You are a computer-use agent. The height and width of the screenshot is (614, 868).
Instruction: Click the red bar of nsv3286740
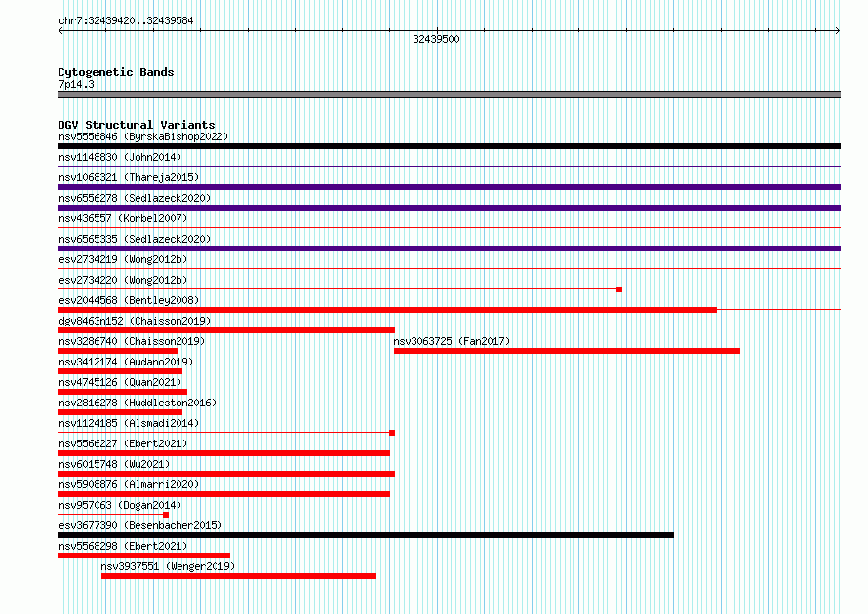117,351
